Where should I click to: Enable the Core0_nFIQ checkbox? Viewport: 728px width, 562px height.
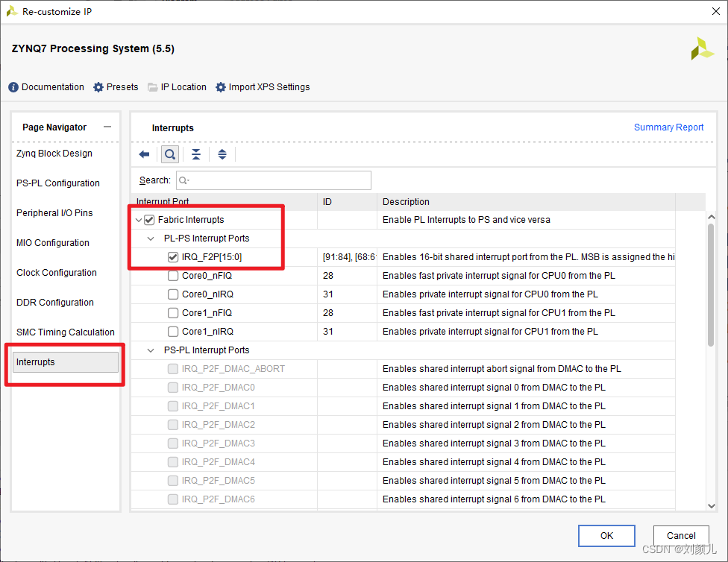(x=173, y=276)
